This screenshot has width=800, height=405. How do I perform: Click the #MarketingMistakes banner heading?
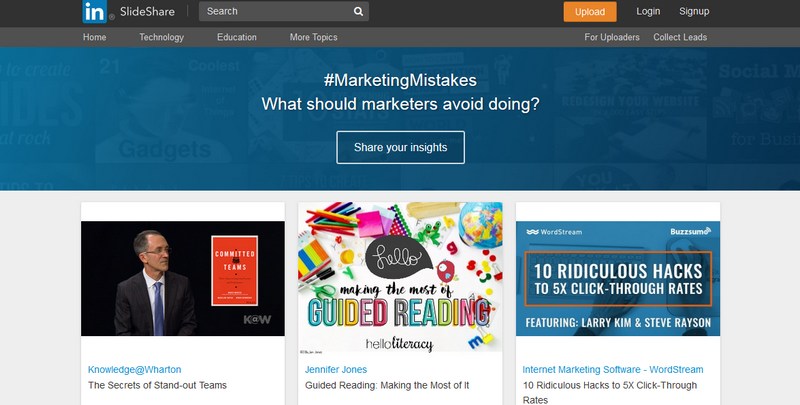[400, 80]
